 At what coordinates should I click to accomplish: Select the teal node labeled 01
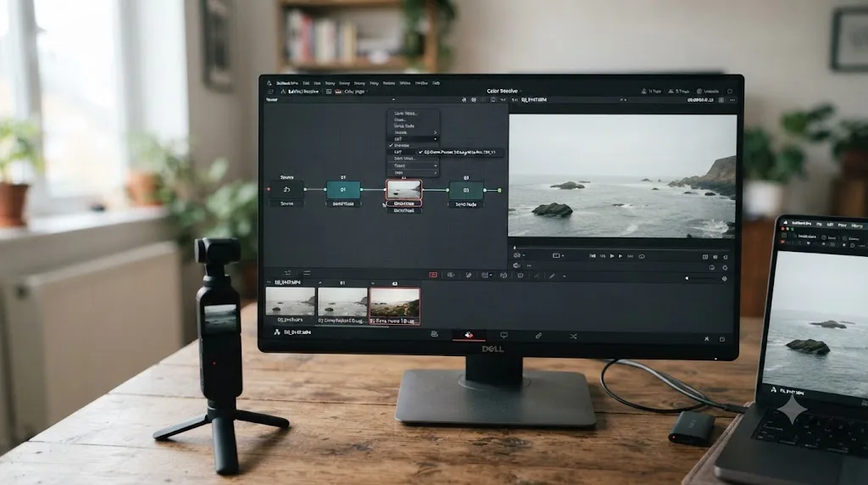[342, 190]
